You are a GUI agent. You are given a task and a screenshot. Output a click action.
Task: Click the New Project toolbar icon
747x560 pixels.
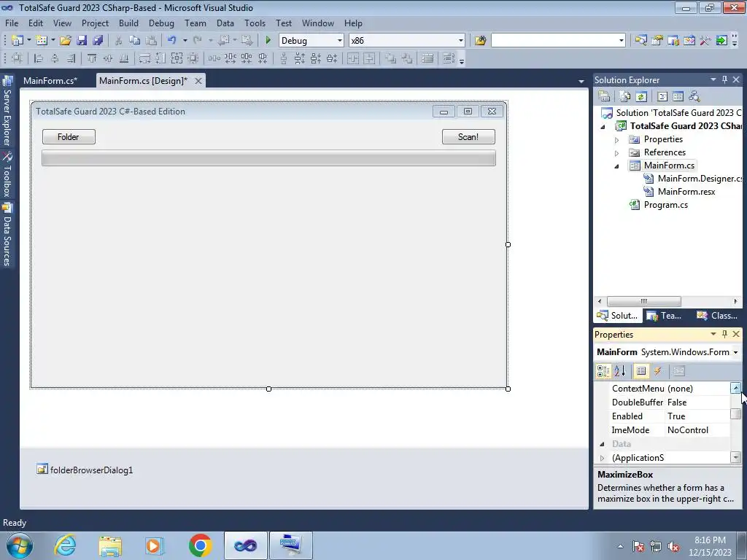(x=18, y=41)
